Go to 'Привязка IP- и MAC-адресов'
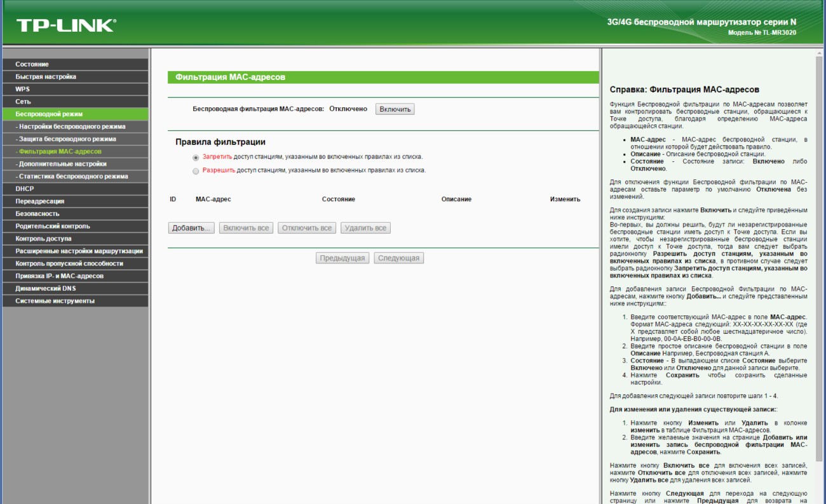826x504 pixels. pyautogui.click(x=59, y=276)
